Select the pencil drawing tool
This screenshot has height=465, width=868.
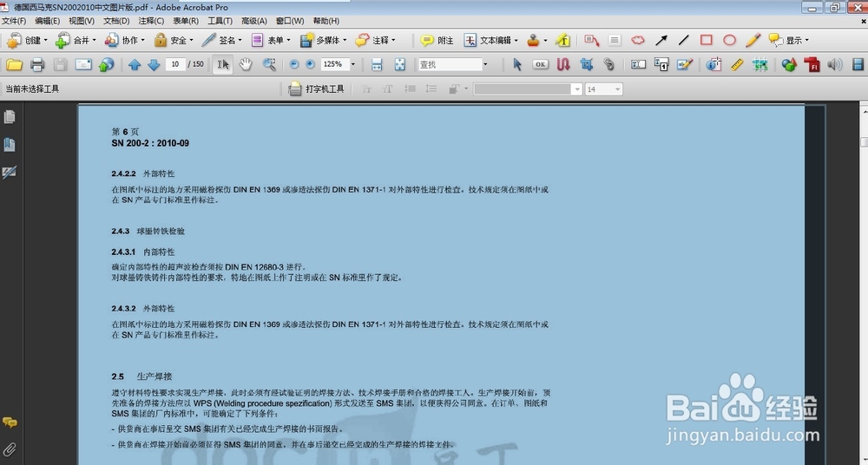(x=753, y=41)
